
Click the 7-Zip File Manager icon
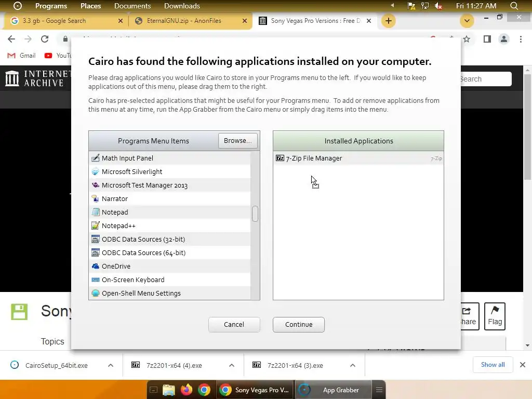point(280,158)
